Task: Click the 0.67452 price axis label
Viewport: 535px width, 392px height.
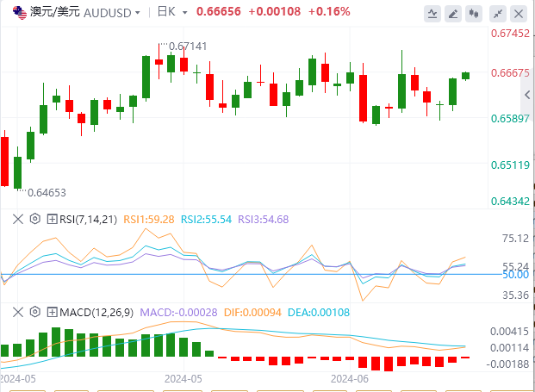Action: [510, 34]
